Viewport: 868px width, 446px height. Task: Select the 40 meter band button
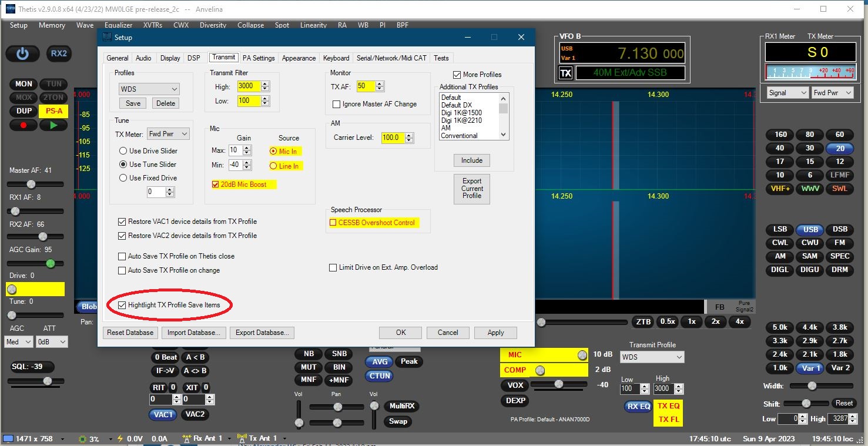780,148
